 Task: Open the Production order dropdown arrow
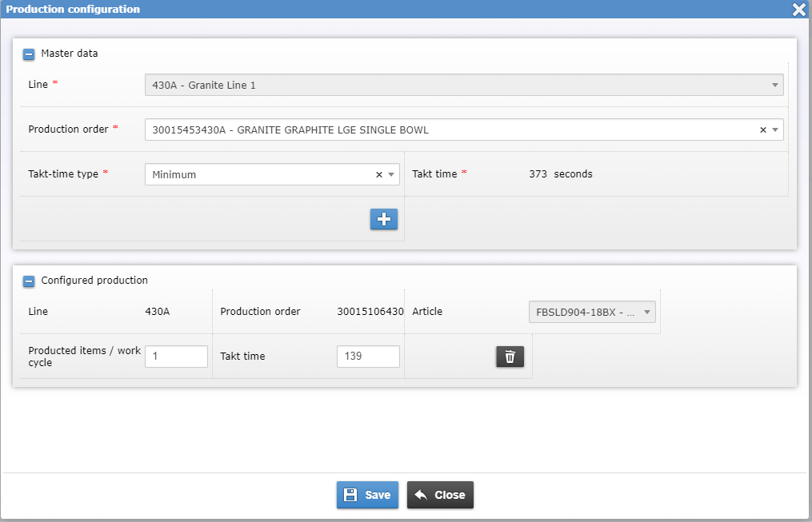(x=774, y=130)
